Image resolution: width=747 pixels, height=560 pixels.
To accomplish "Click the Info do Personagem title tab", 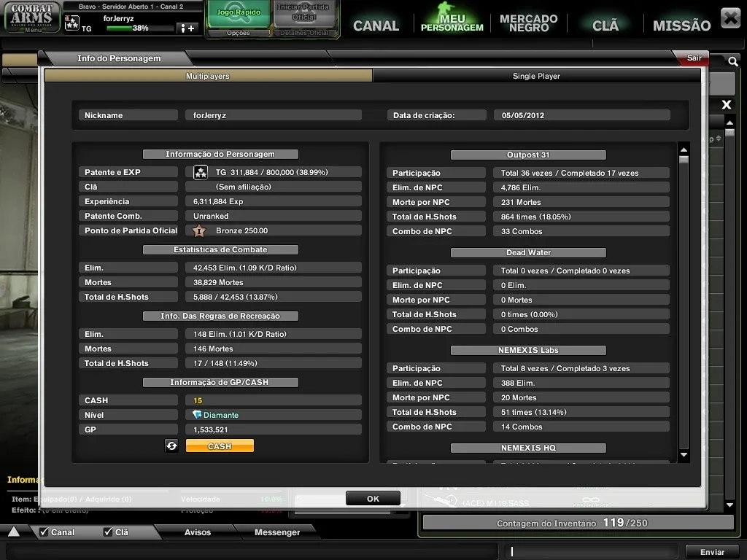I will click(x=119, y=58).
